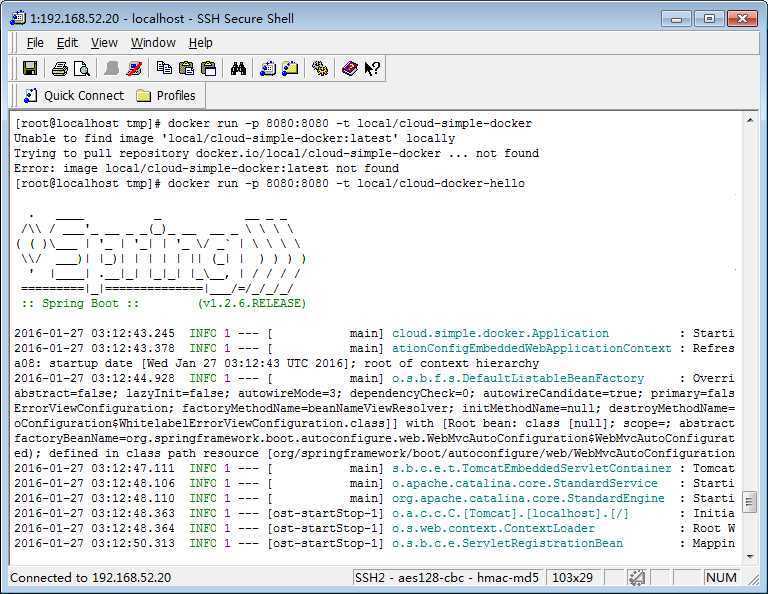Viewport: 768px width, 594px height.
Task: Open New File Transfer Window icon
Action: click(x=290, y=68)
